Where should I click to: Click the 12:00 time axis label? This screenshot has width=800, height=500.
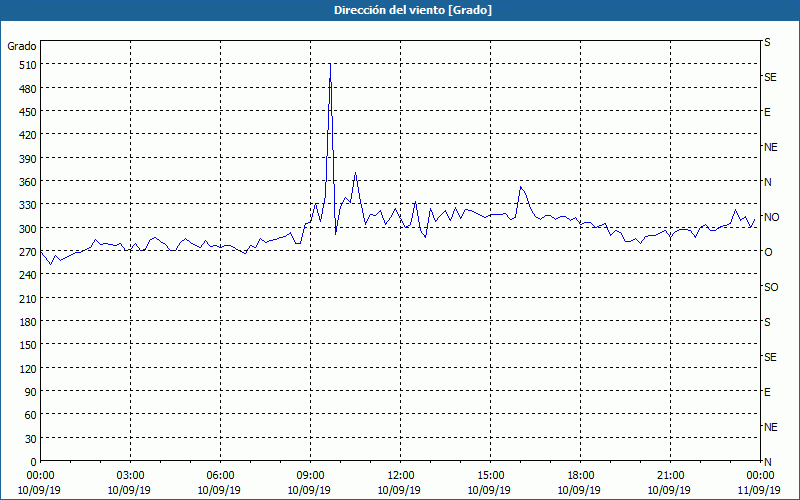pyautogui.click(x=401, y=476)
